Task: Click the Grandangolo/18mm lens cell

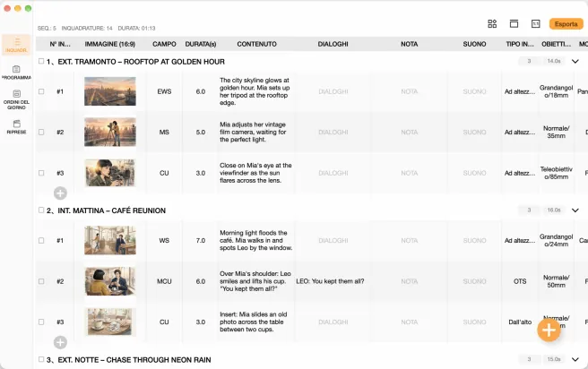Action: (556, 91)
